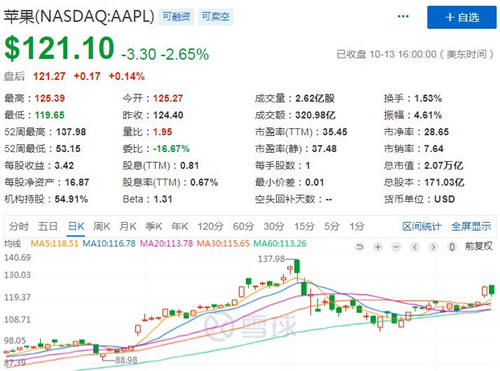Move chart right with the right chevron
Viewport: 500px width, 371px height.
[x=433, y=247]
